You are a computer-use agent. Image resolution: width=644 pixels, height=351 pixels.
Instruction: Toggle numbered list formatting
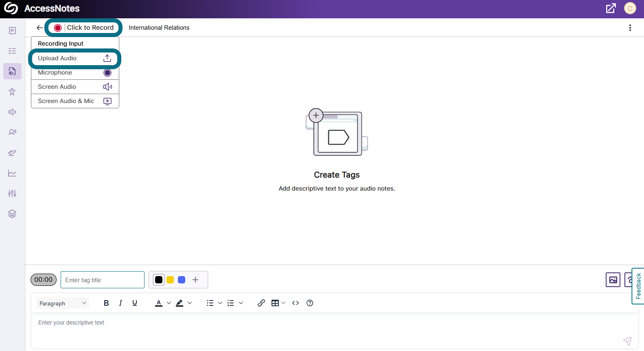pos(231,303)
